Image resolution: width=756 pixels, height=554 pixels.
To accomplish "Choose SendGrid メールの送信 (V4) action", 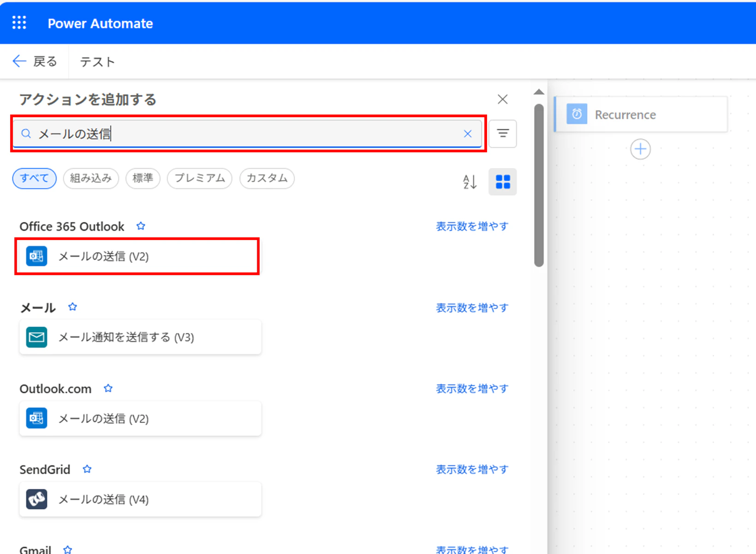I will 140,499.
